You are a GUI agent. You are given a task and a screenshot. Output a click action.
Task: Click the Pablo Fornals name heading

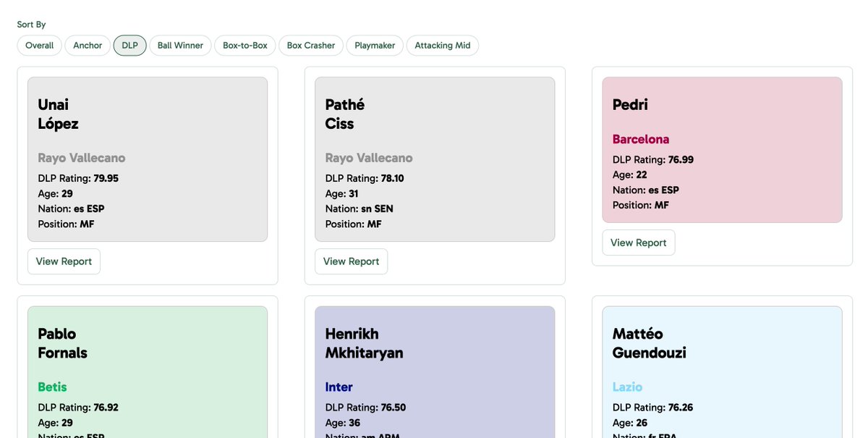coord(62,343)
